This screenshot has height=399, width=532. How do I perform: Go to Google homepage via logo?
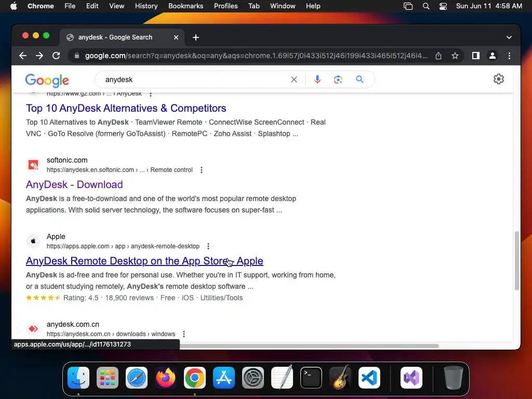click(x=47, y=81)
